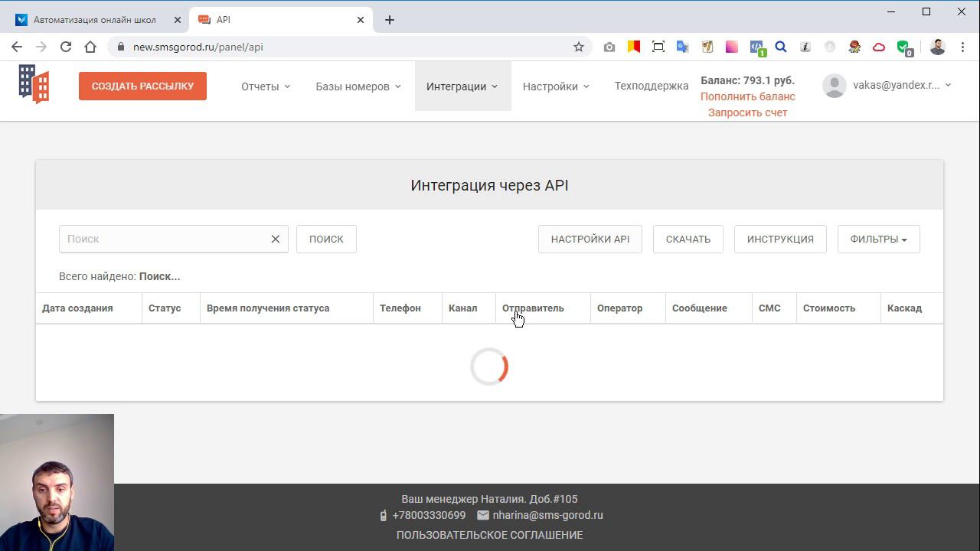Click the red-haired character extension icon
Image resolution: width=980 pixels, height=551 pixels.
point(854,47)
